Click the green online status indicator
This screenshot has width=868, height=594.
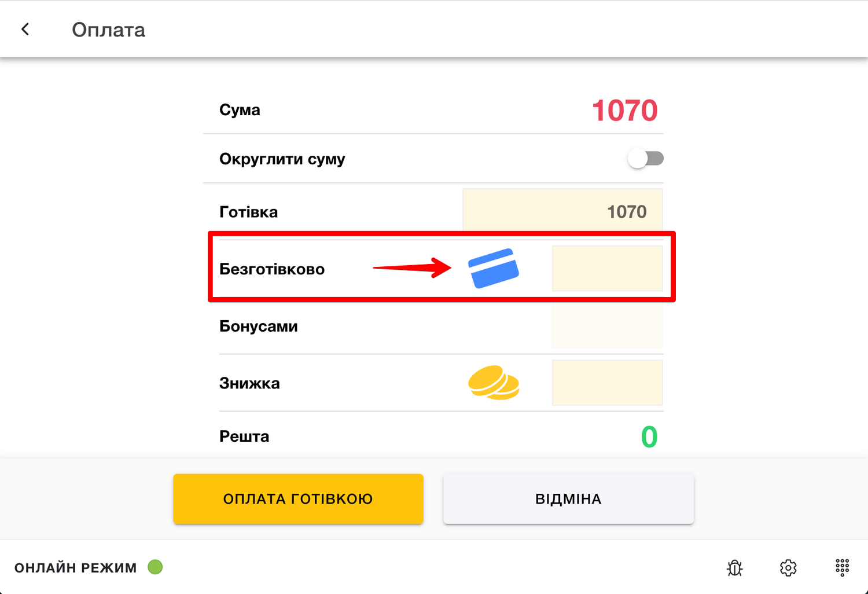155,567
